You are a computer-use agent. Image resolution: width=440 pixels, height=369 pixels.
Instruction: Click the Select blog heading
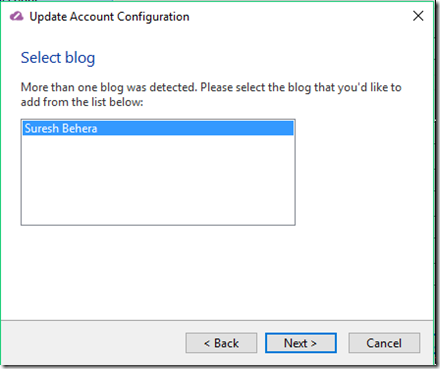pyautogui.click(x=58, y=58)
